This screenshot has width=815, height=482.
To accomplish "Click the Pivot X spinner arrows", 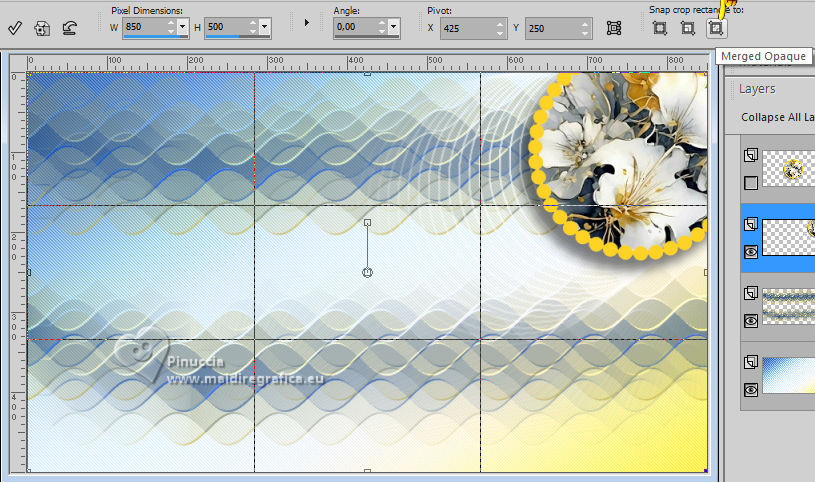I will 500,28.
